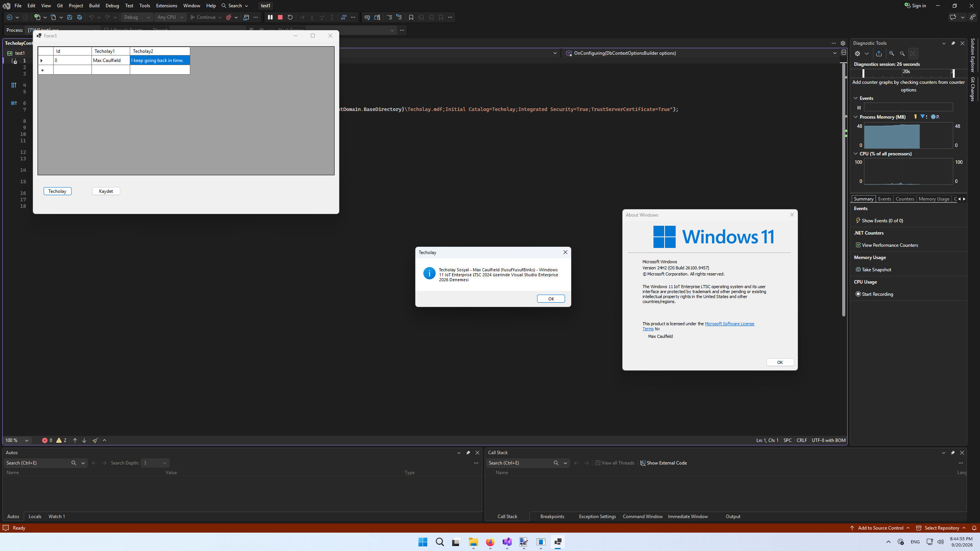Switch to the Counters tab
The image size is (980, 551).
(x=905, y=199)
